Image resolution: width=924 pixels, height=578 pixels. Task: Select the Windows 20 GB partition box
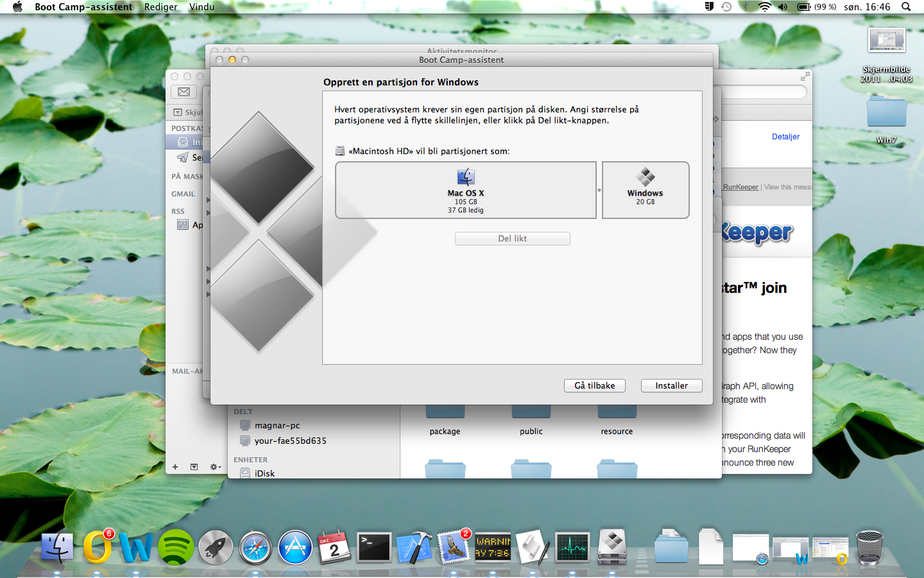646,190
